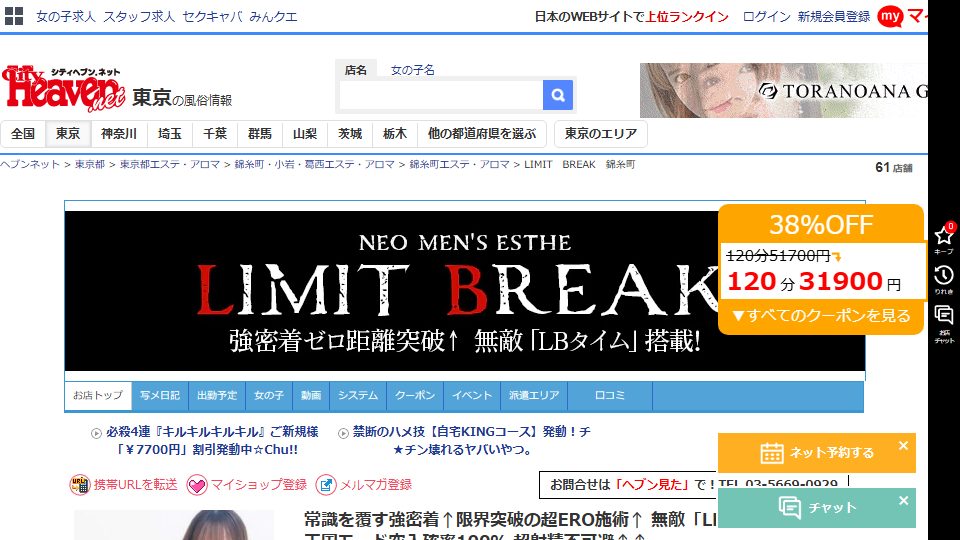
Task: Open the star Keep icon in sidebar
Action: point(943,235)
